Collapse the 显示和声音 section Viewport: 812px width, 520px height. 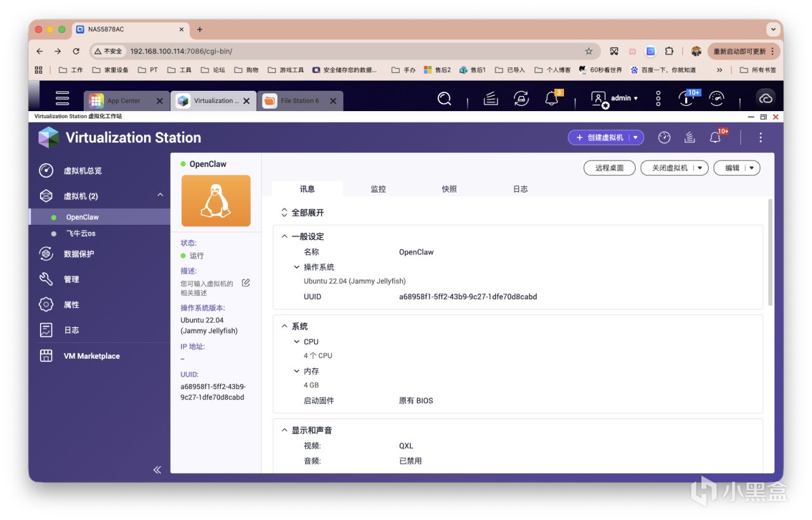click(284, 430)
